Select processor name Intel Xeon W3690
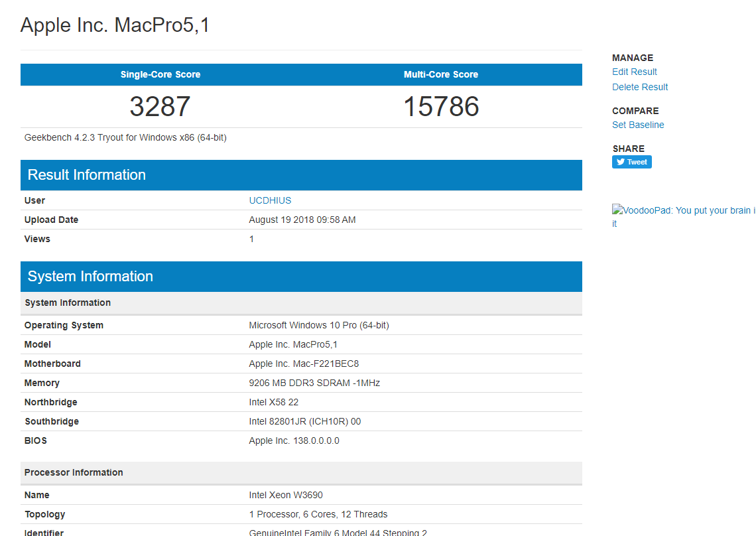This screenshot has height=536, width=756. click(x=285, y=496)
